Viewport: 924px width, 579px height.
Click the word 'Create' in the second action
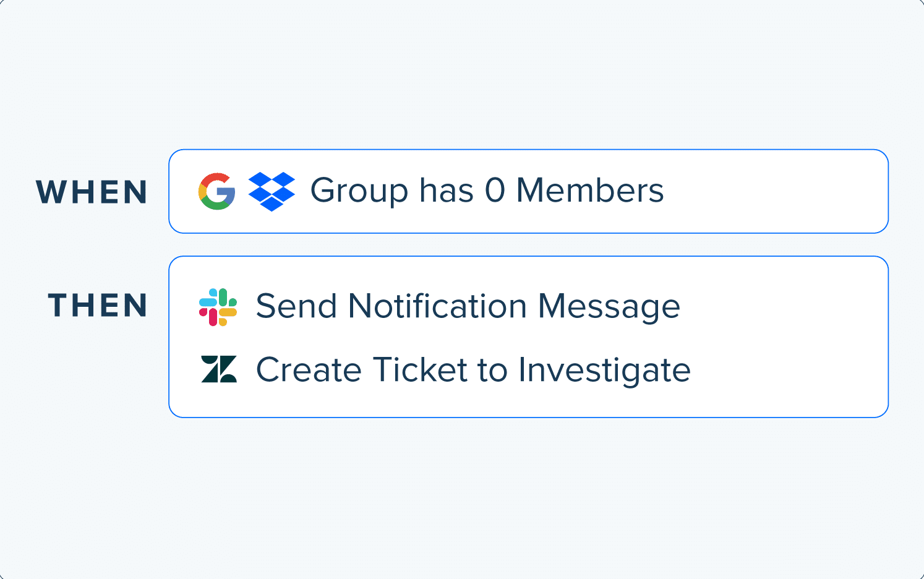pos(309,370)
